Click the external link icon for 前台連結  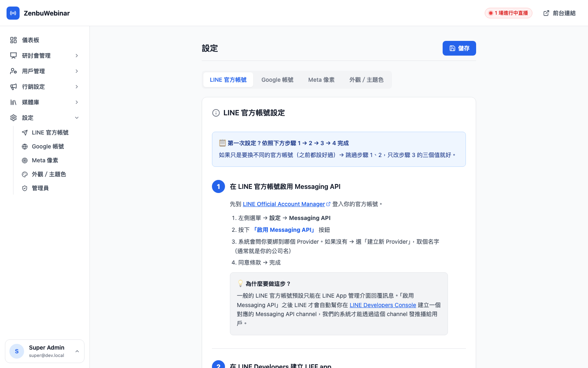(546, 13)
